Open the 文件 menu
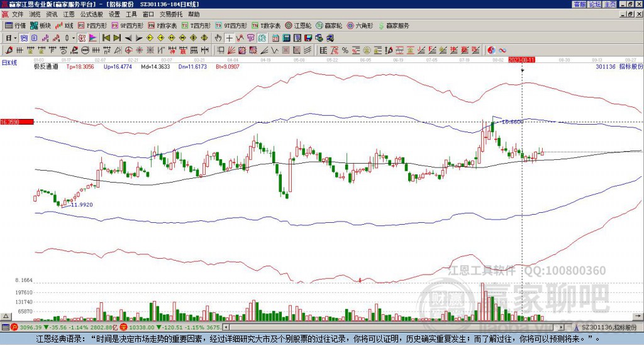Viewport: 644px width, 345px height. [x=18, y=14]
